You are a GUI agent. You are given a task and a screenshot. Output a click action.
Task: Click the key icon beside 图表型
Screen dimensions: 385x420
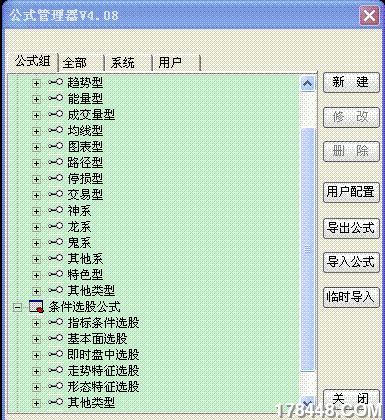55,146
